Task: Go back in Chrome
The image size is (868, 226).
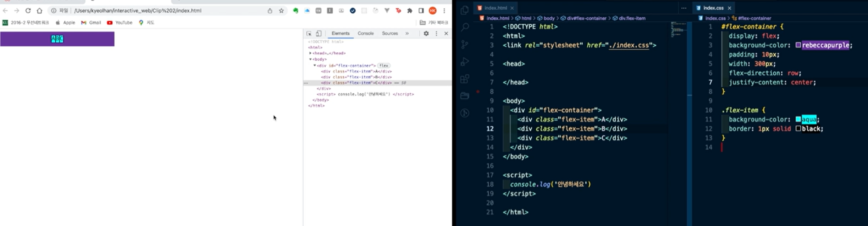Action: (x=6, y=11)
